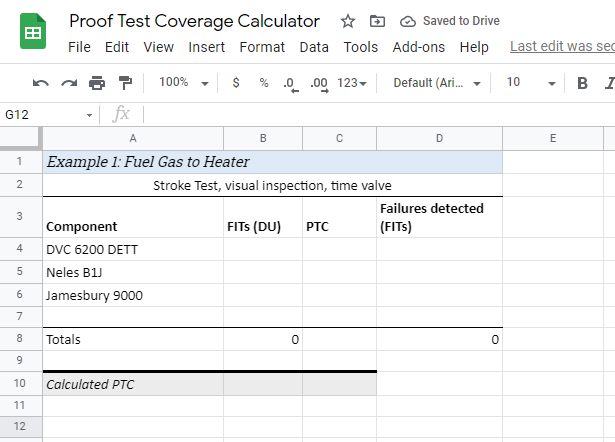The width and height of the screenshot is (615, 442).
Task: Open the File menu
Action: [x=79, y=47]
